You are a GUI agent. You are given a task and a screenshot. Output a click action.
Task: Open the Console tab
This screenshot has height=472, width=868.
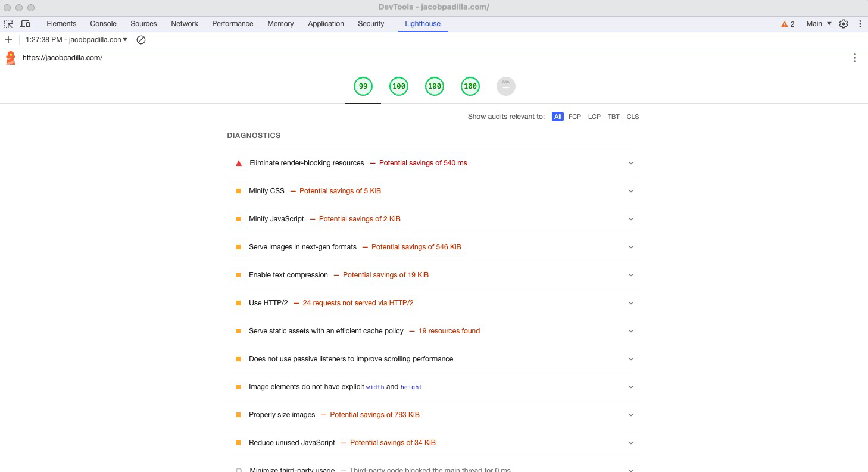pos(103,24)
